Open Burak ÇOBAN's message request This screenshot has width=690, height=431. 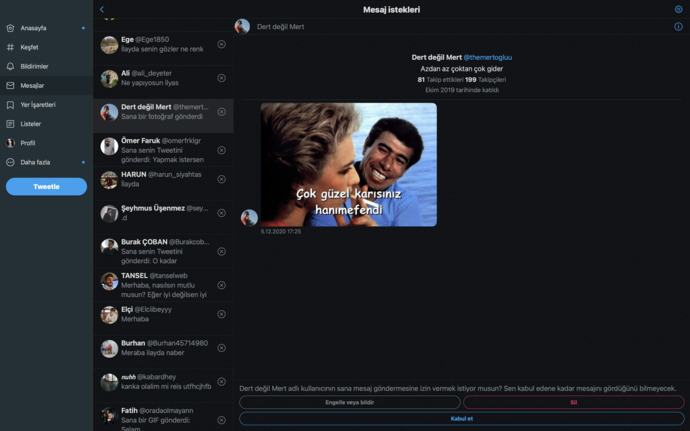(163, 251)
